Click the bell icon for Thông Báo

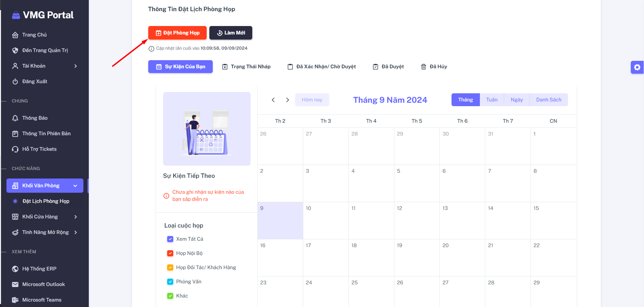point(15,118)
